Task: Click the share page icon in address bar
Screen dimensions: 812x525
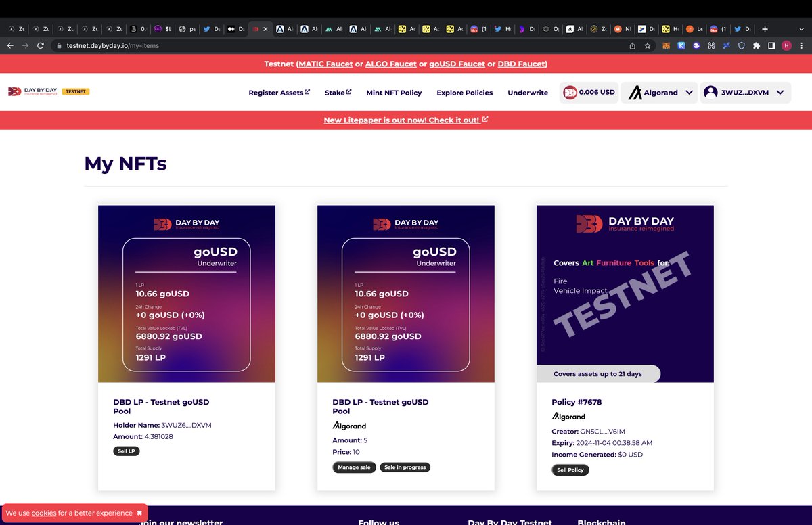Action: pos(632,45)
